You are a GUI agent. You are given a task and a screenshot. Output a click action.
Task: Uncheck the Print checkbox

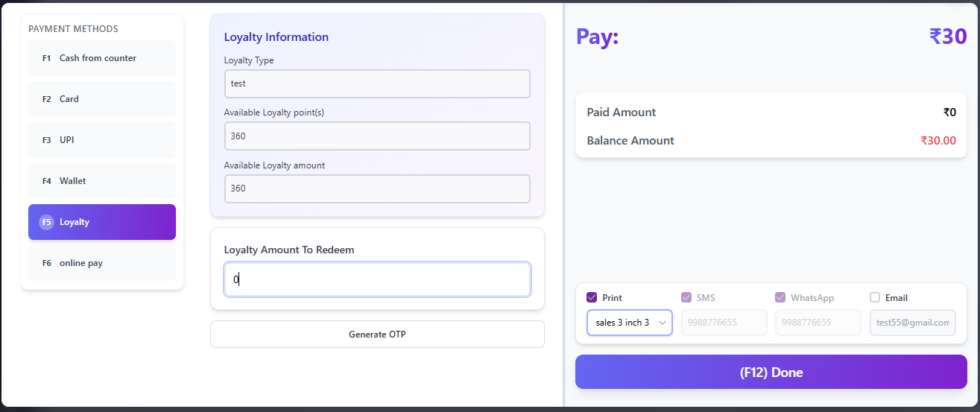(592, 298)
